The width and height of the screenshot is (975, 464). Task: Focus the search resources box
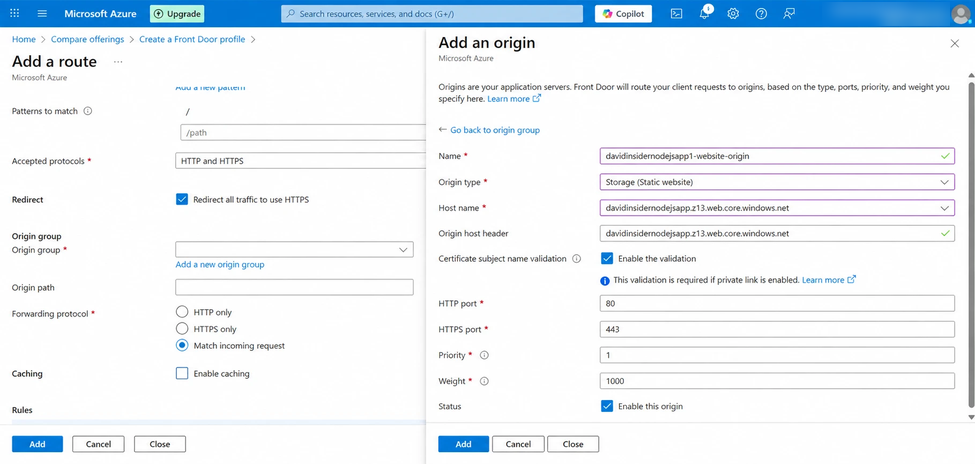click(432, 14)
